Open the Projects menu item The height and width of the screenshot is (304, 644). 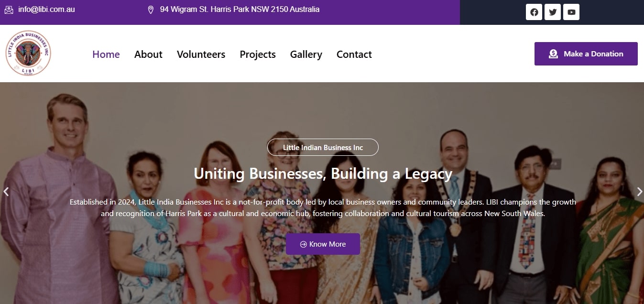(258, 54)
